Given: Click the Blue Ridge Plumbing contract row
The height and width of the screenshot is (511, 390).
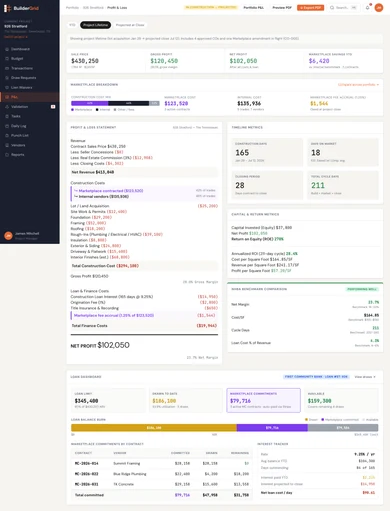Looking at the screenshot, I should (x=162, y=474).
